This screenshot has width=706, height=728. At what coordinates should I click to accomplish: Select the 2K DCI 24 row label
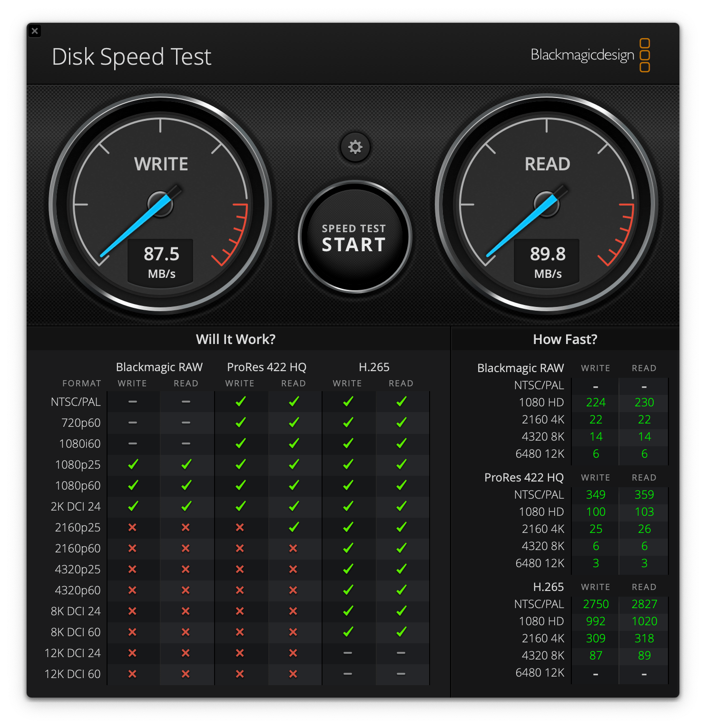76,507
